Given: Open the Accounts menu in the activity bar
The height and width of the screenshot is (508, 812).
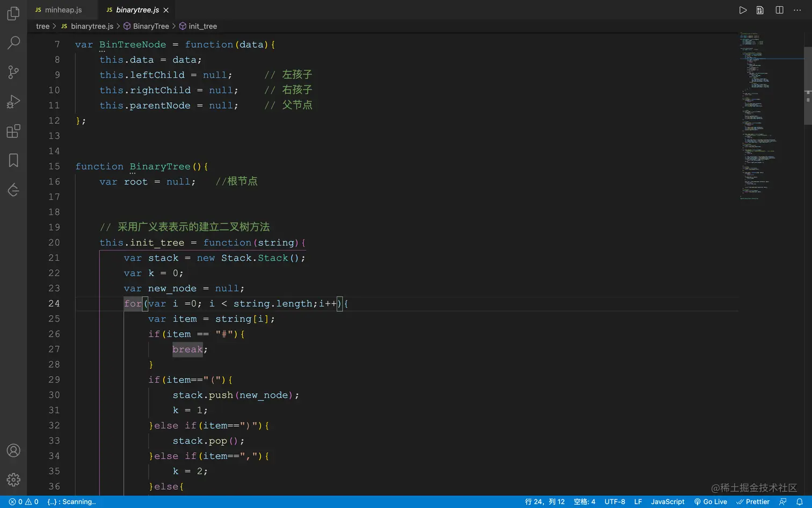Looking at the screenshot, I should click(x=13, y=450).
